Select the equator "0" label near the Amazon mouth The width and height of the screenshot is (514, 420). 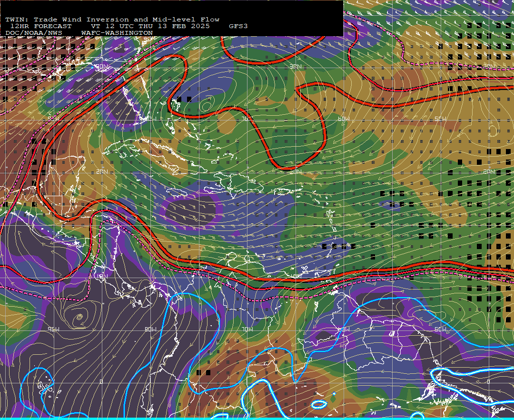pyautogui.click(x=488, y=381)
